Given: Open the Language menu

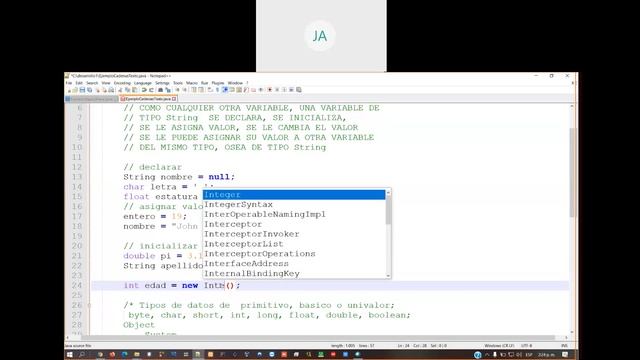Looking at the screenshot, I should tap(142, 83).
